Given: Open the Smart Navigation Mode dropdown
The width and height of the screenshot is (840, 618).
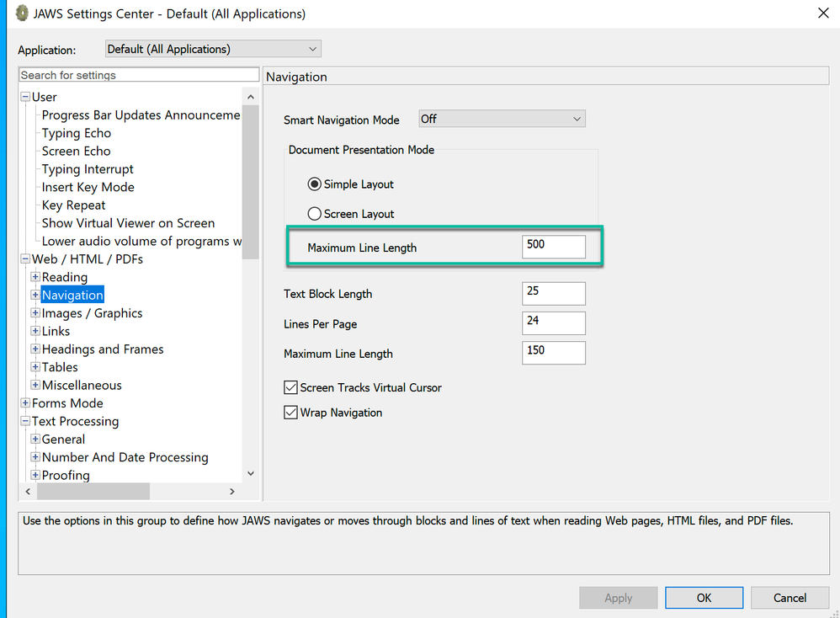Looking at the screenshot, I should tap(502, 119).
